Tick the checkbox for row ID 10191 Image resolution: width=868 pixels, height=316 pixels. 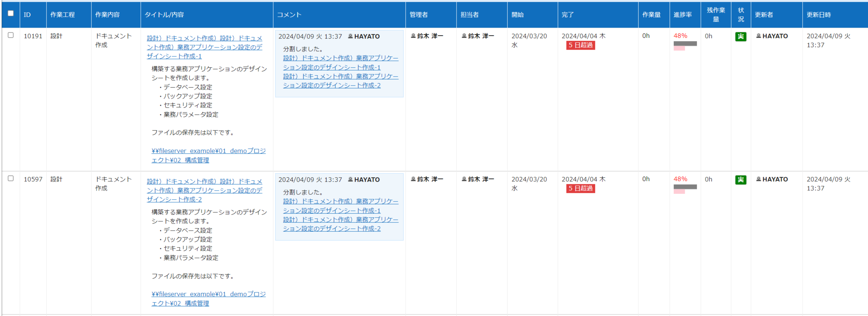(11, 35)
